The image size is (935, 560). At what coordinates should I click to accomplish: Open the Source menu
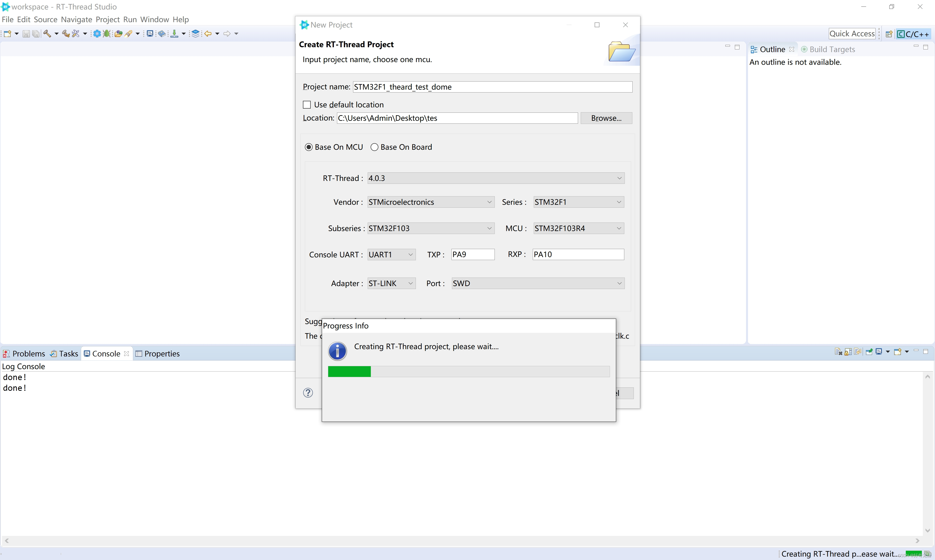click(45, 19)
